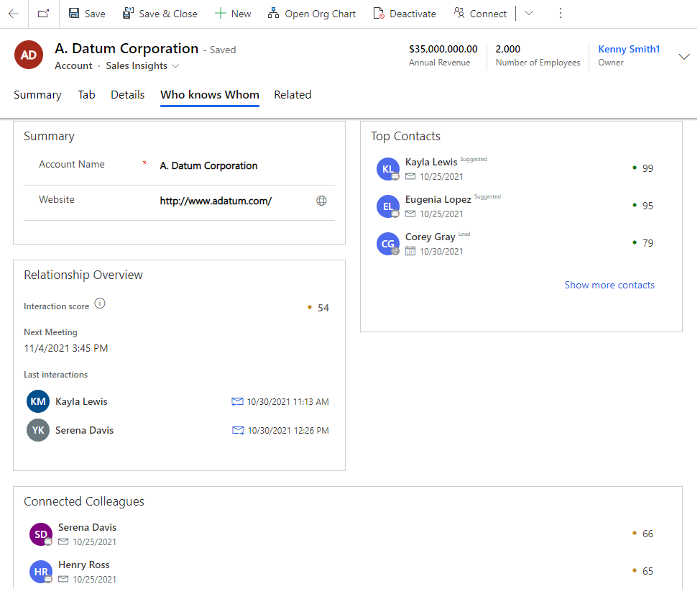
Task: Click Eugenia Lopez score 95
Action: [x=648, y=206]
